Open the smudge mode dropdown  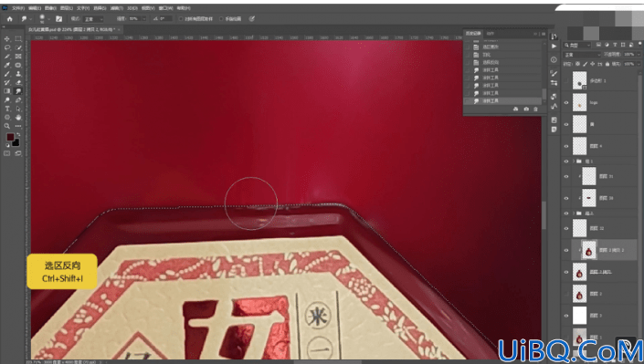click(94, 19)
